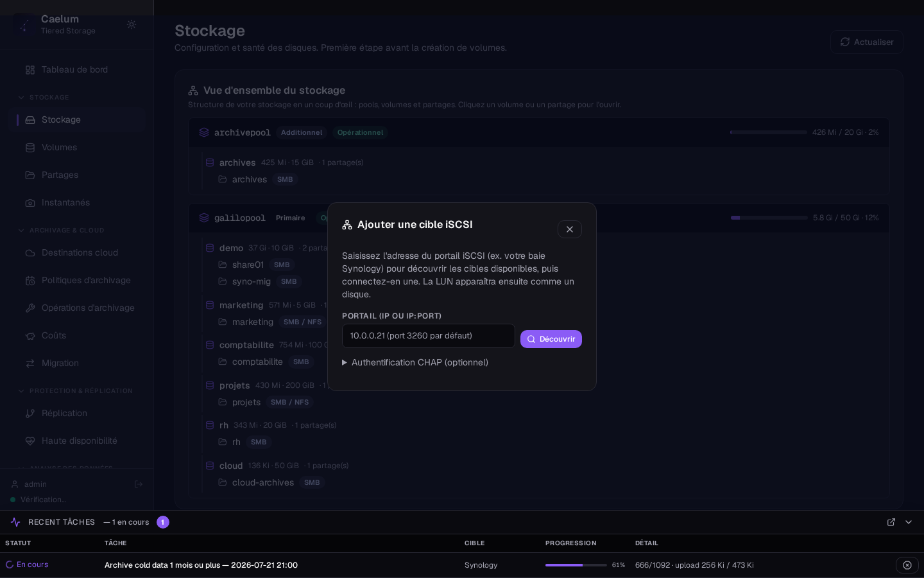This screenshot has height=578, width=924.
Task: Click the Politiques d'archivage icon
Action: click(30, 280)
